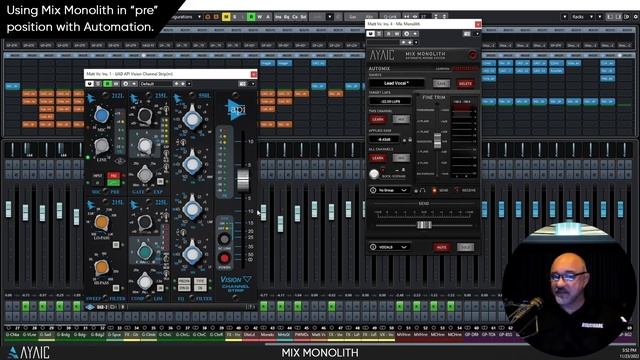640x360 pixels.
Task: Click green activate button in API Vision toolbar
Action: click(108, 84)
